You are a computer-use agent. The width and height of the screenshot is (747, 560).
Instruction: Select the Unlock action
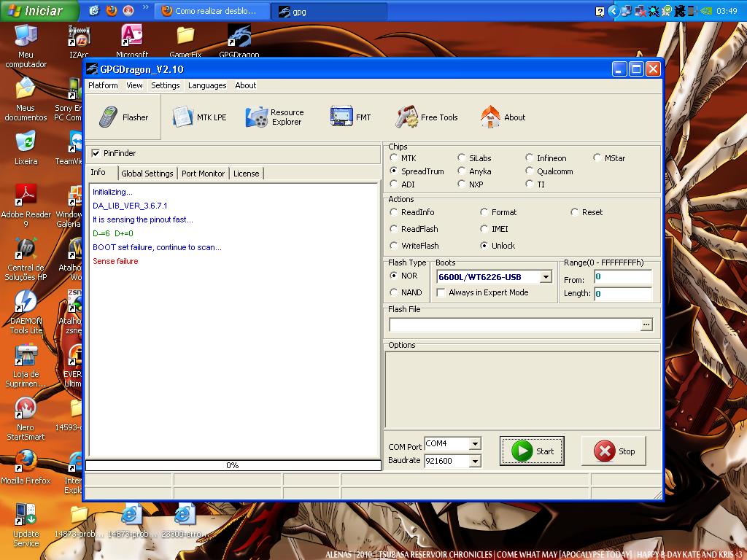pyautogui.click(x=484, y=245)
